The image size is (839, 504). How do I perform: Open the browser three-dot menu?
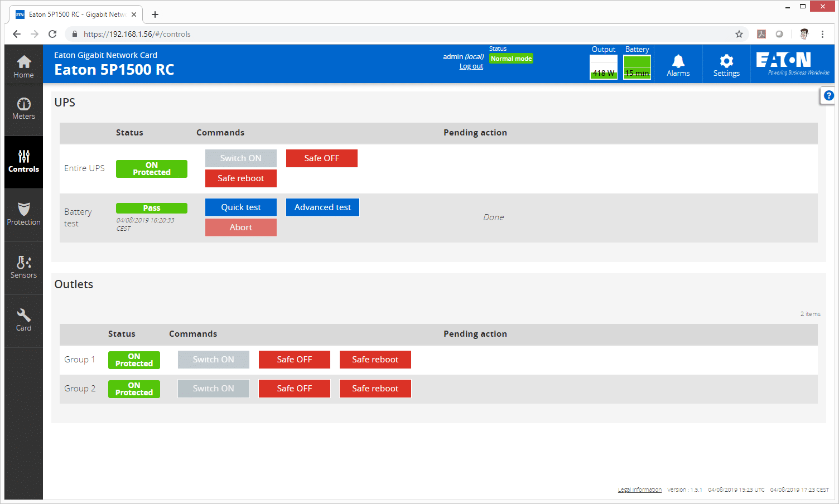(x=822, y=34)
